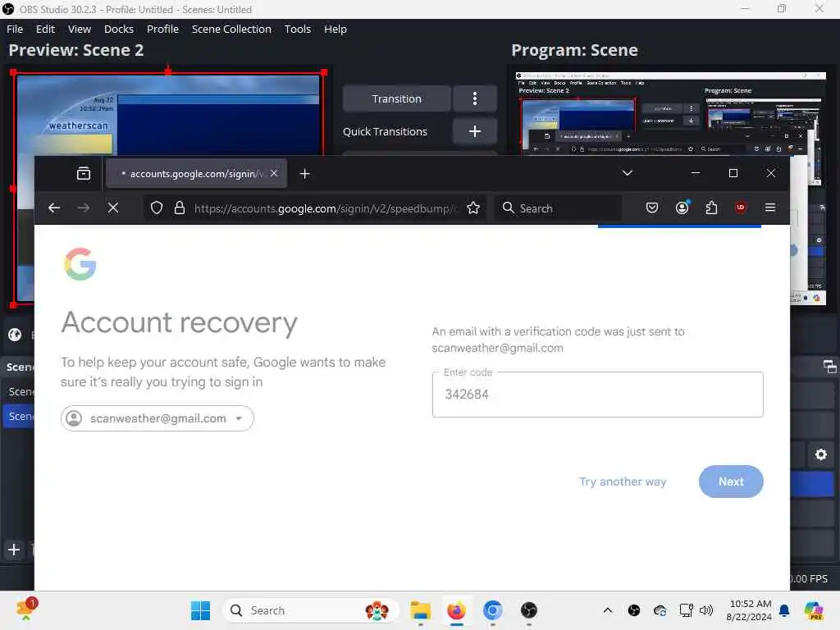Open a new Firefox tab
Viewport: 840px width, 630px height.
click(304, 174)
